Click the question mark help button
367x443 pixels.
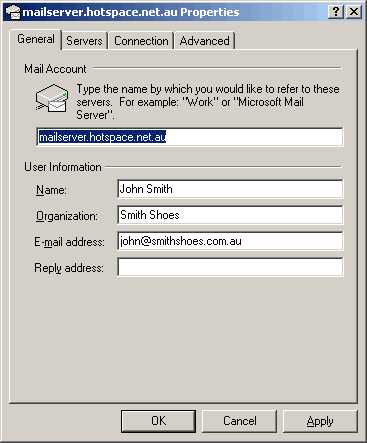point(336,12)
